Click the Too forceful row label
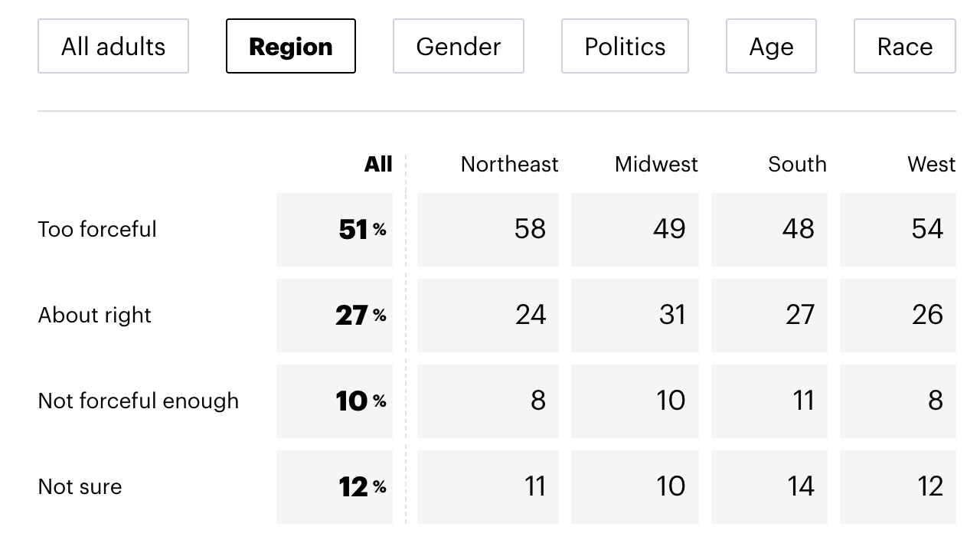 [x=97, y=230]
